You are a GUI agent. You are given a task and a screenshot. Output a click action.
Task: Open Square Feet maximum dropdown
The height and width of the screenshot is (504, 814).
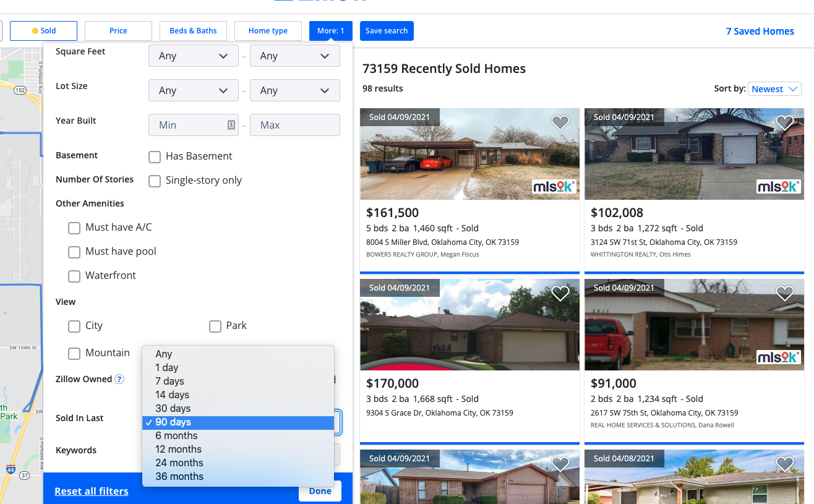(x=295, y=56)
